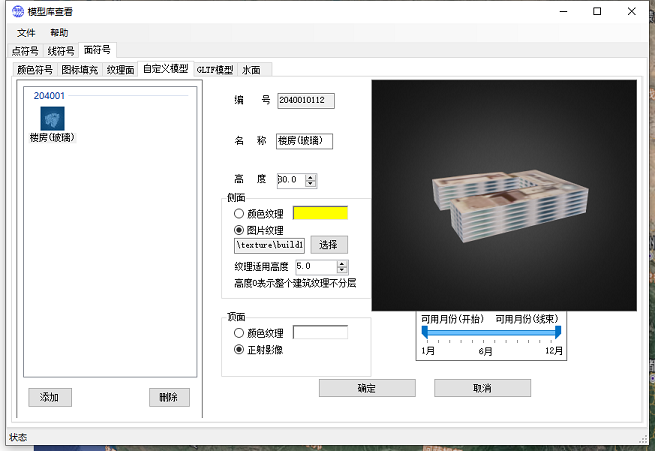Open the 帮助 menu

(x=59, y=33)
